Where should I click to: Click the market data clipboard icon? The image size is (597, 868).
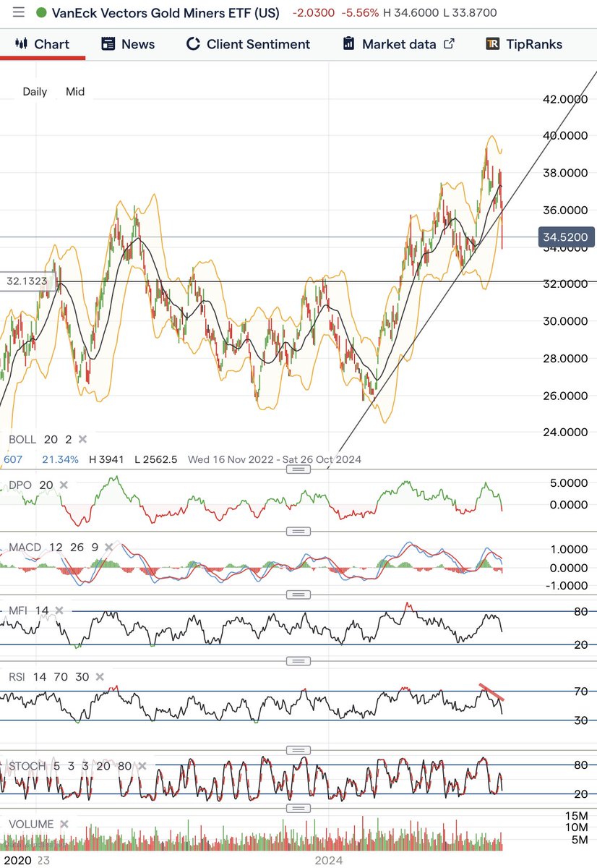tap(348, 44)
